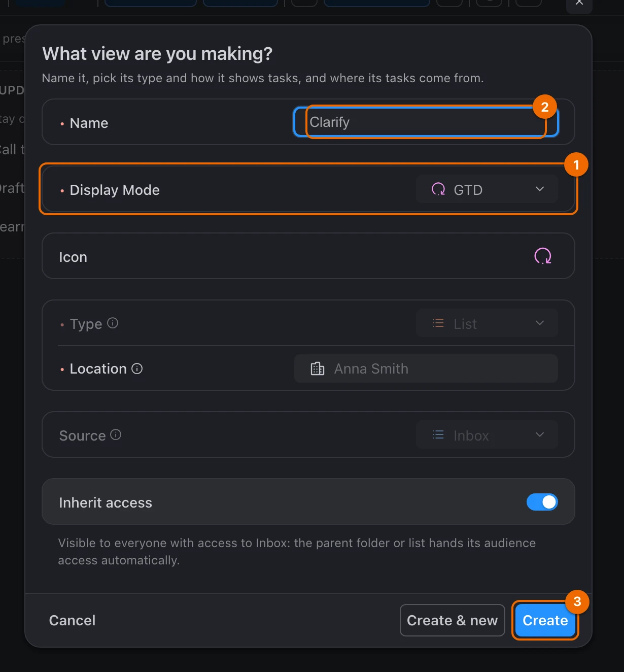The image size is (624, 672).
Task: Toggle the Inherit access switch off
Action: tap(542, 502)
